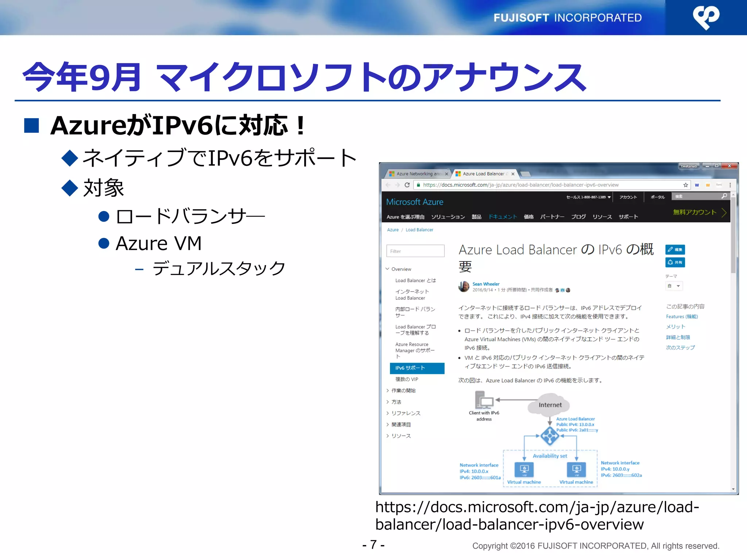Click the font extension icon
The width and height of the screenshot is (747, 560).
pyautogui.click(x=719, y=185)
